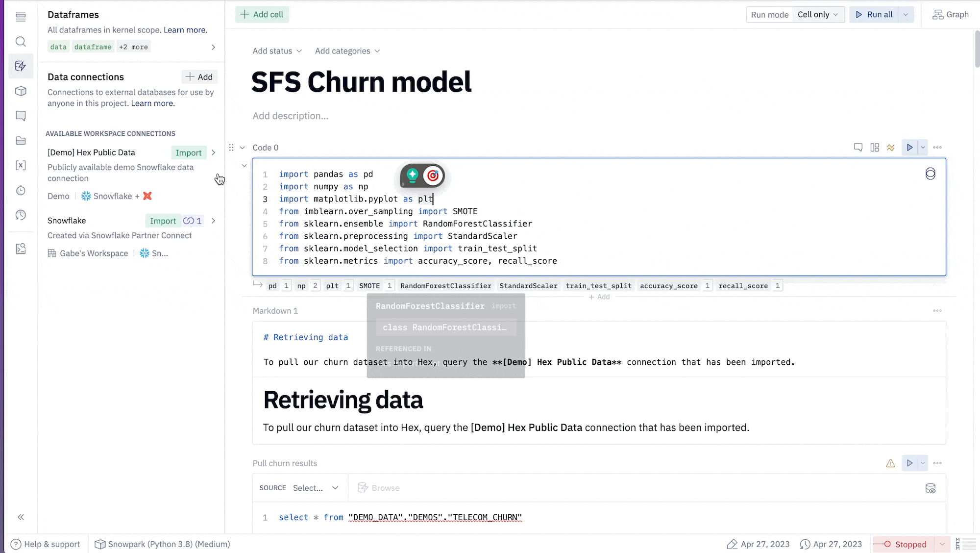The width and height of the screenshot is (980, 553).
Task: Open Add categories menu
Action: (347, 51)
